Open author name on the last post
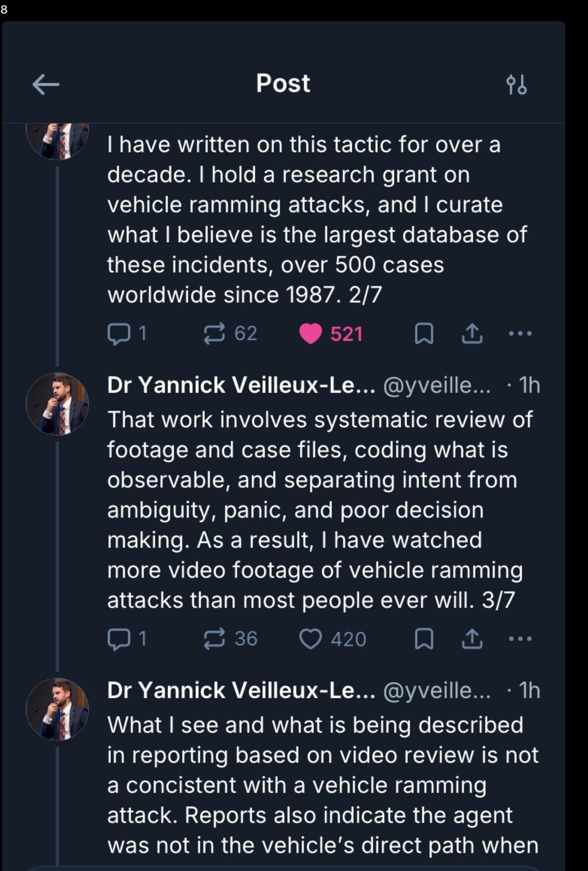588x871 pixels. (241, 690)
